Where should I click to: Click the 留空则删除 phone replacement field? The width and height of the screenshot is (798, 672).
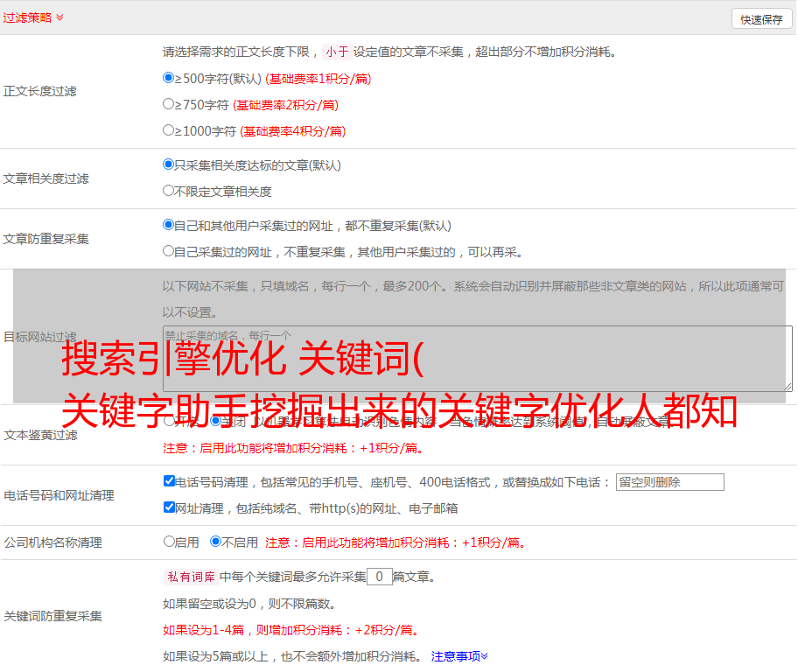[x=669, y=482]
